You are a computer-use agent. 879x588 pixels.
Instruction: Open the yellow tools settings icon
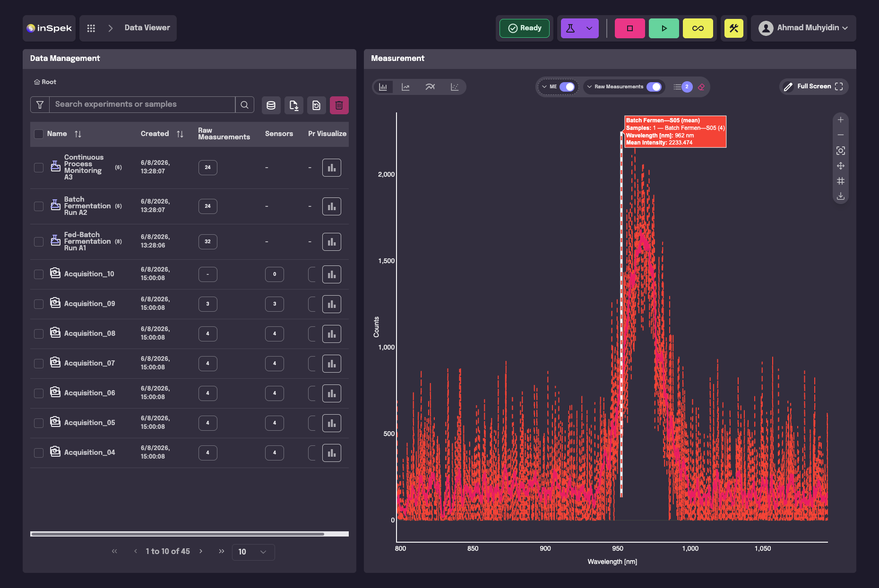tap(733, 28)
